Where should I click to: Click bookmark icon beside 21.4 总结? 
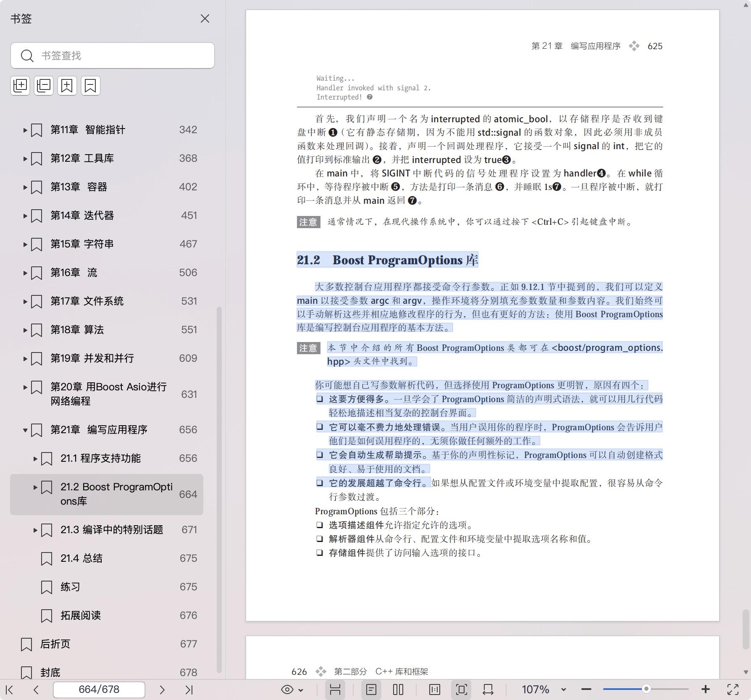coord(47,559)
